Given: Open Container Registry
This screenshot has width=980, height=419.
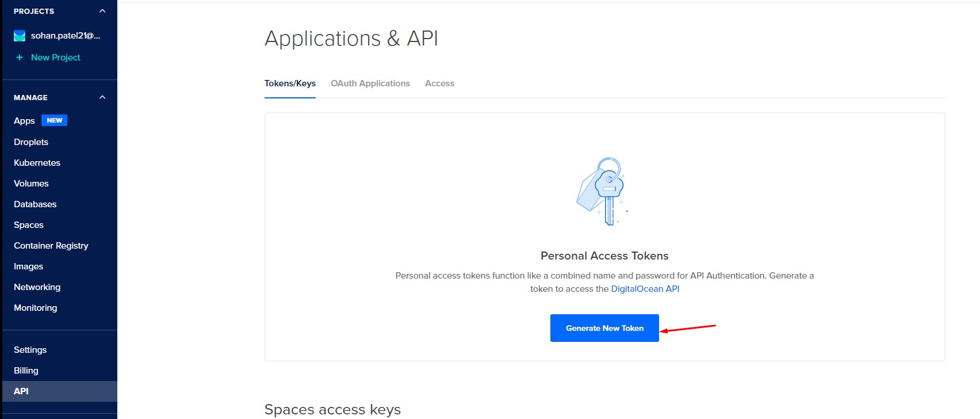Looking at the screenshot, I should click(x=51, y=246).
